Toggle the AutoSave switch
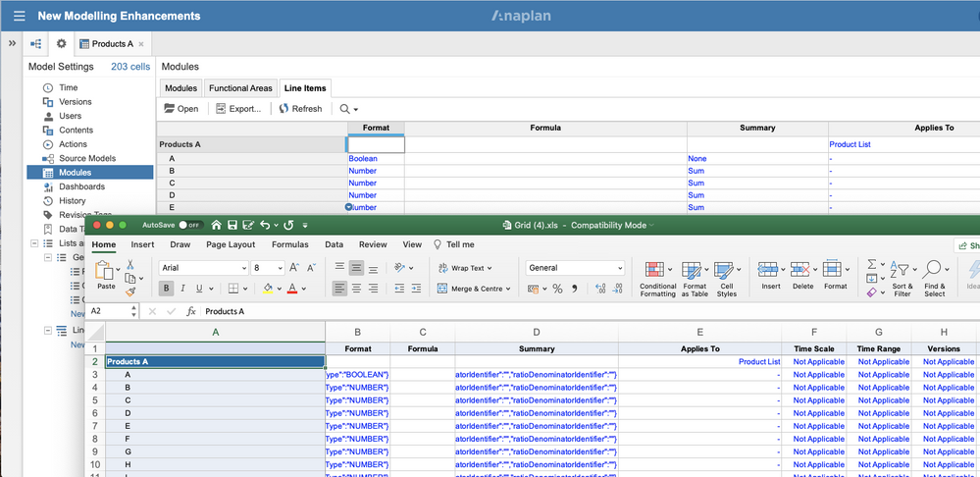980x477 pixels. coord(190,225)
